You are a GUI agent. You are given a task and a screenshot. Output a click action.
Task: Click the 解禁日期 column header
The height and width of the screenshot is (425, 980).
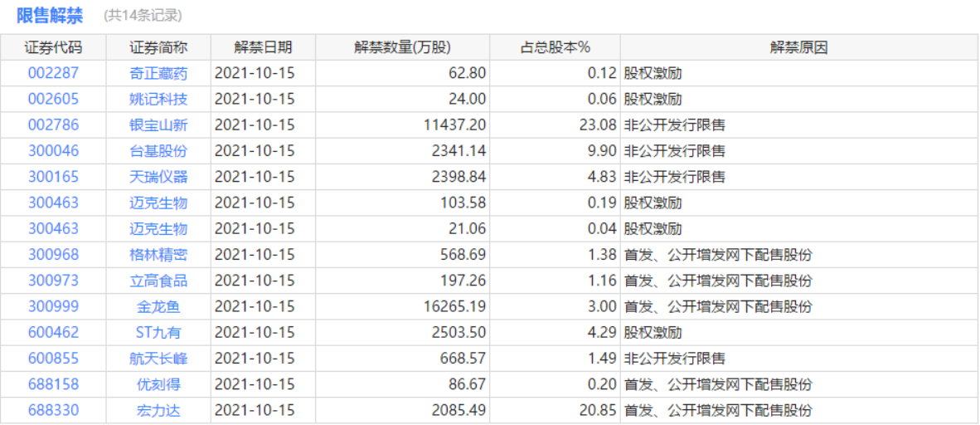click(x=263, y=47)
